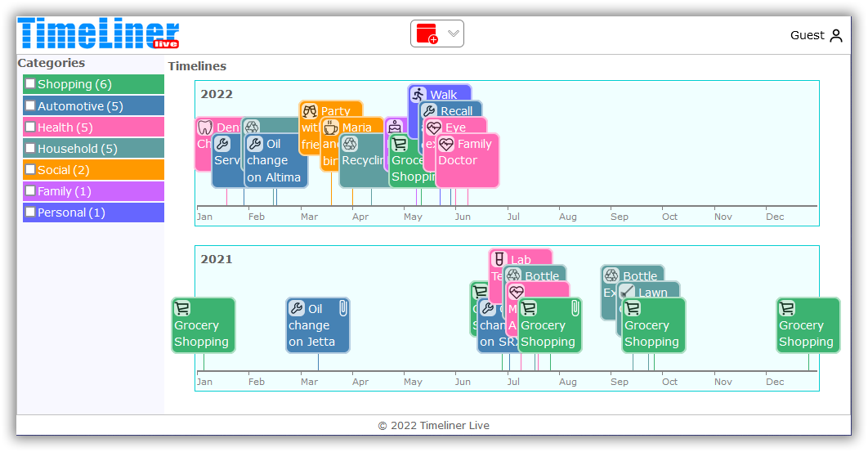Screen dimensions: 868x452
Task: Click the Automotive (5) category label
Action: tap(80, 105)
